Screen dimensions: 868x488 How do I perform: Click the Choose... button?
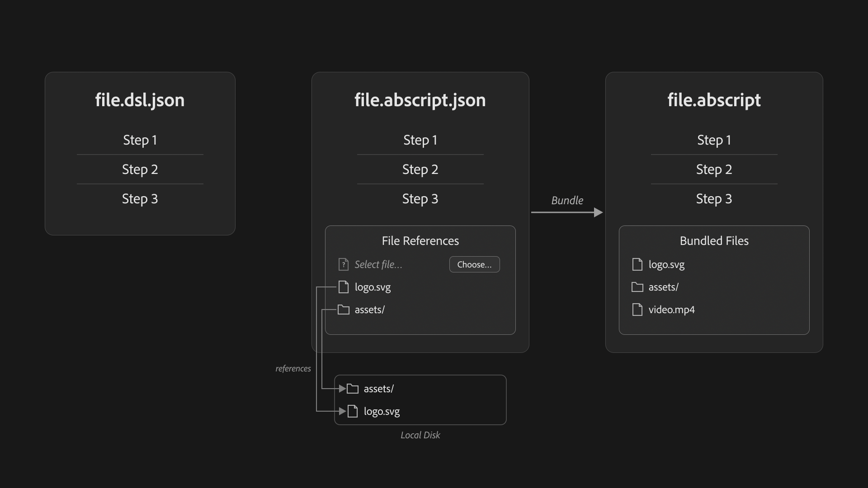[x=474, y=264]
